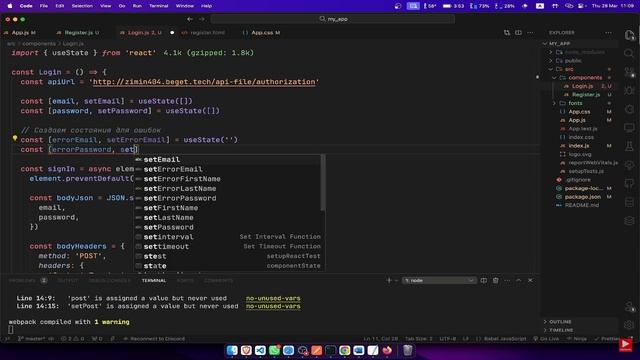Collapse the components folder
This screenshot has width=640, height=360.
[554, 78]
